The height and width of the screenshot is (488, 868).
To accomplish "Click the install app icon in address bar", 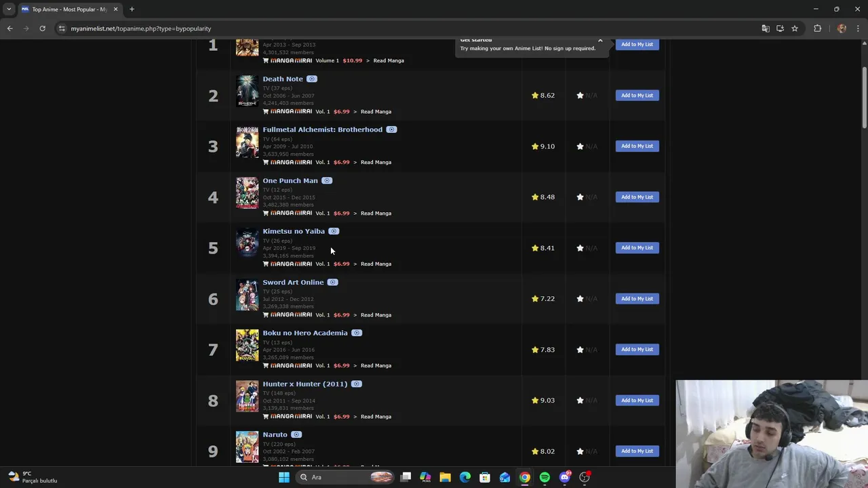I will click(780, 28).
